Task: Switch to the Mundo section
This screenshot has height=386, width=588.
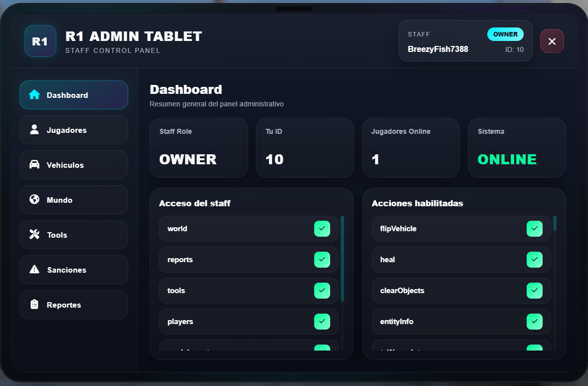Action: [x=74, y=200]
